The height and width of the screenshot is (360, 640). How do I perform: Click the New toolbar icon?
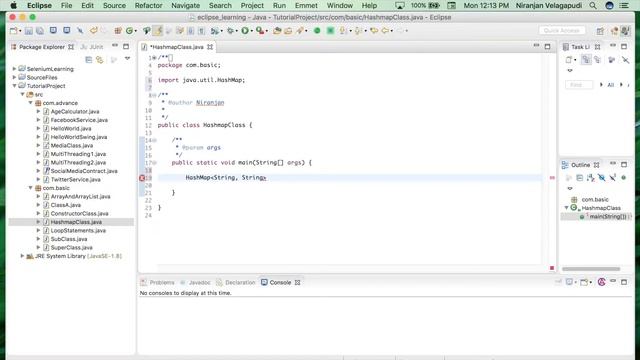13,31
